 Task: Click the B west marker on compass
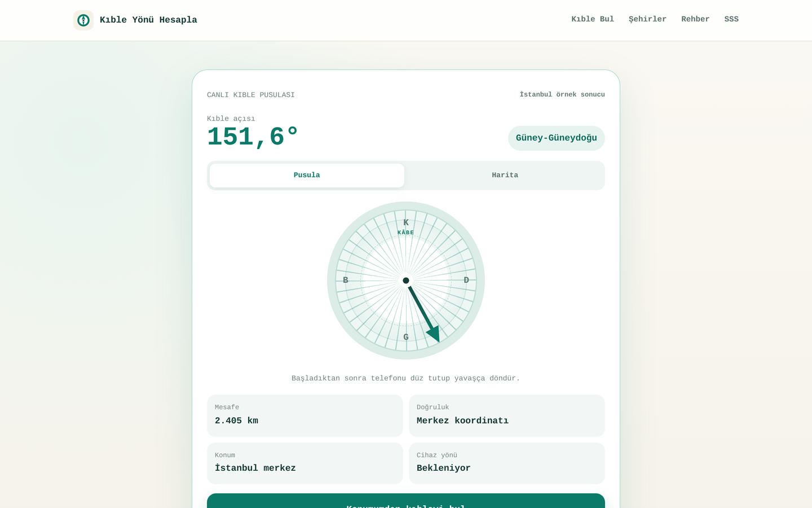346,280
